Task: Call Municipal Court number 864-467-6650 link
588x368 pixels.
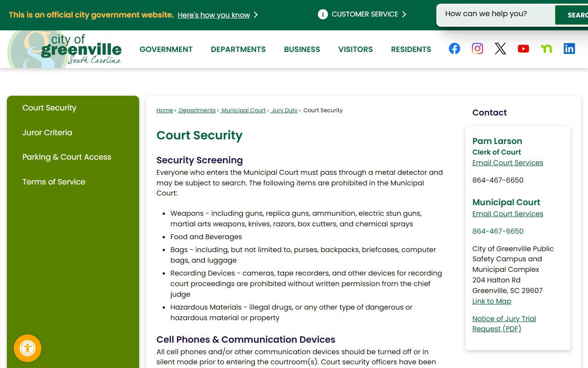Action: tap(498, 231)
